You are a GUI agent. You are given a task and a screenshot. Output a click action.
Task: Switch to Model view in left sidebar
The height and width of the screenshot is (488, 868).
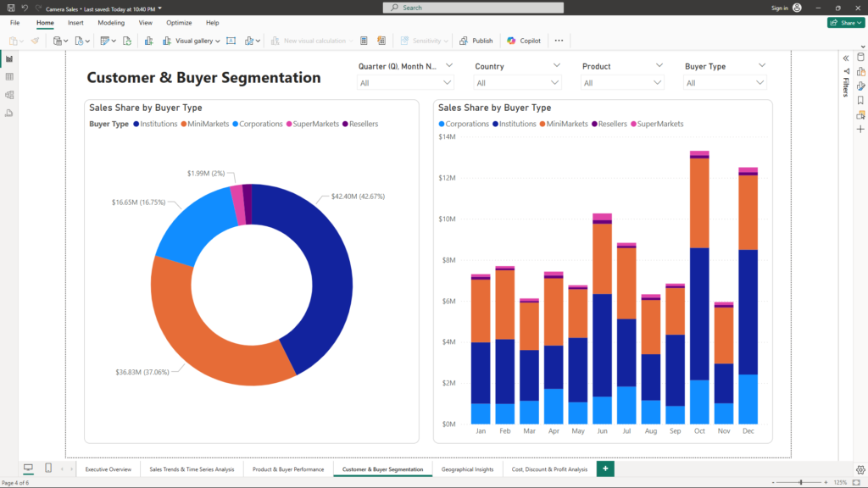[x=9, y=94]
